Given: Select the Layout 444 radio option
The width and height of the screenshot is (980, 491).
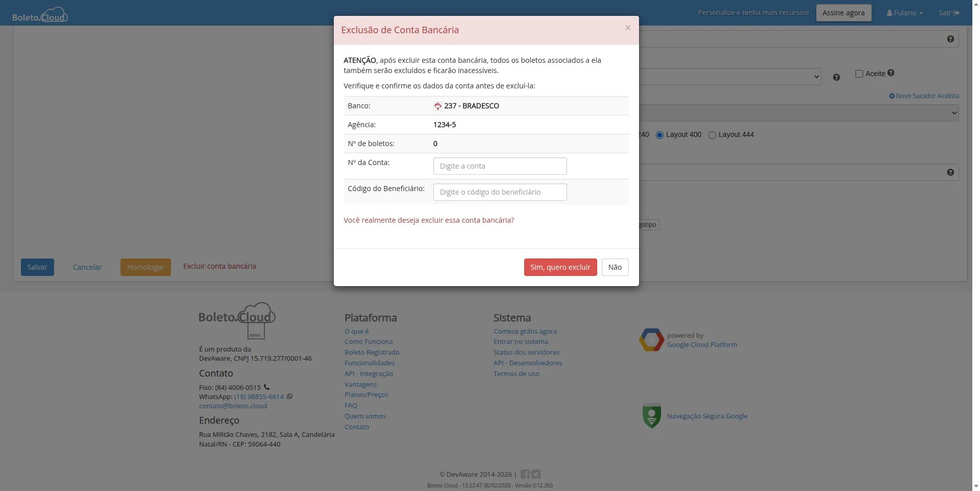Looking at the screenshot, I should (712, 135).
